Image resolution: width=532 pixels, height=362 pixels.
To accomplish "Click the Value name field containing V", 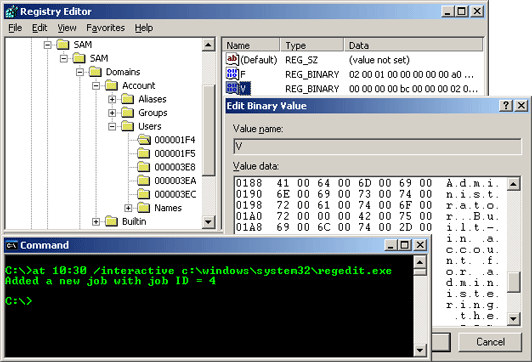I will tap(377, 147).
